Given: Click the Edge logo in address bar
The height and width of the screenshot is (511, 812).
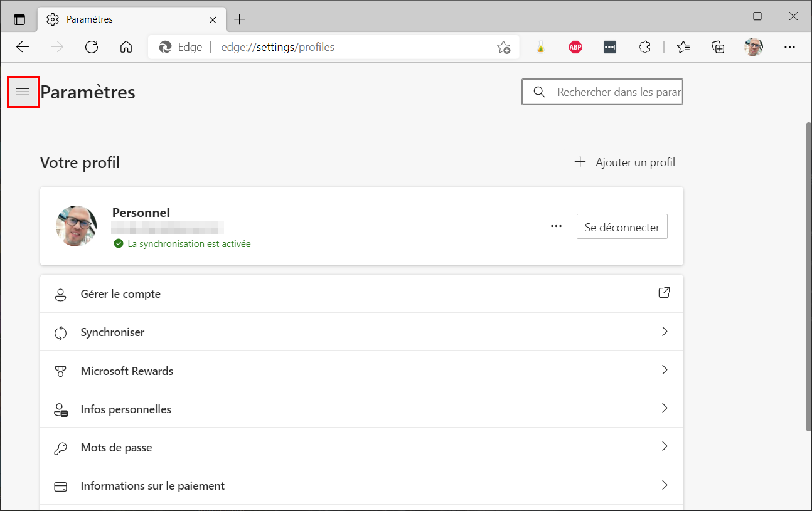Looking at the screenshot, I should [166, 47].
